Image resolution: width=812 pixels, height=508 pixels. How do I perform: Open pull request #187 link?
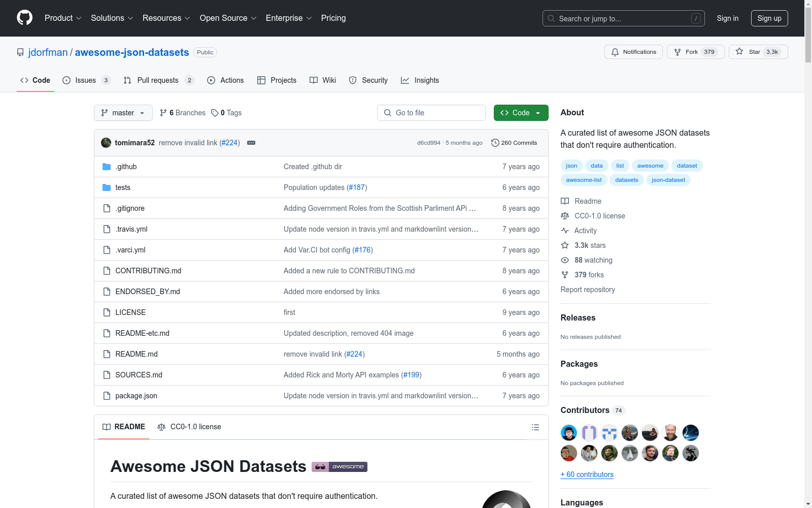pos(357,187)
